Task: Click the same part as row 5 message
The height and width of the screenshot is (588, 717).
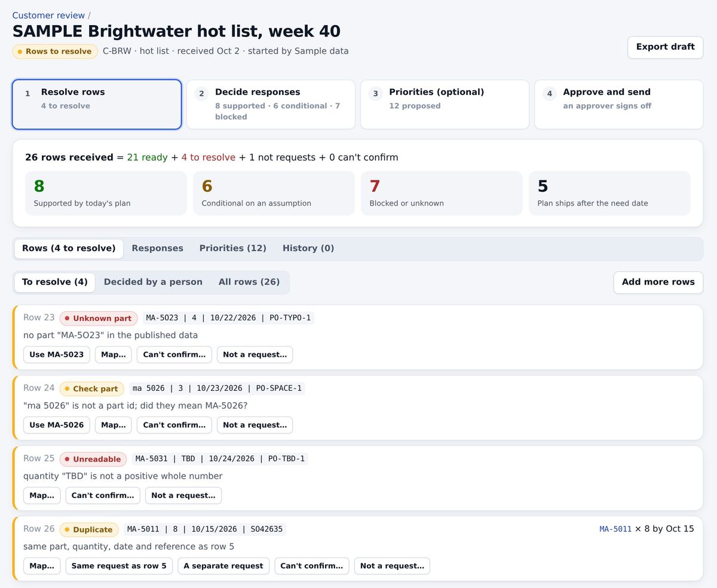Action: [x=129, y=547]
